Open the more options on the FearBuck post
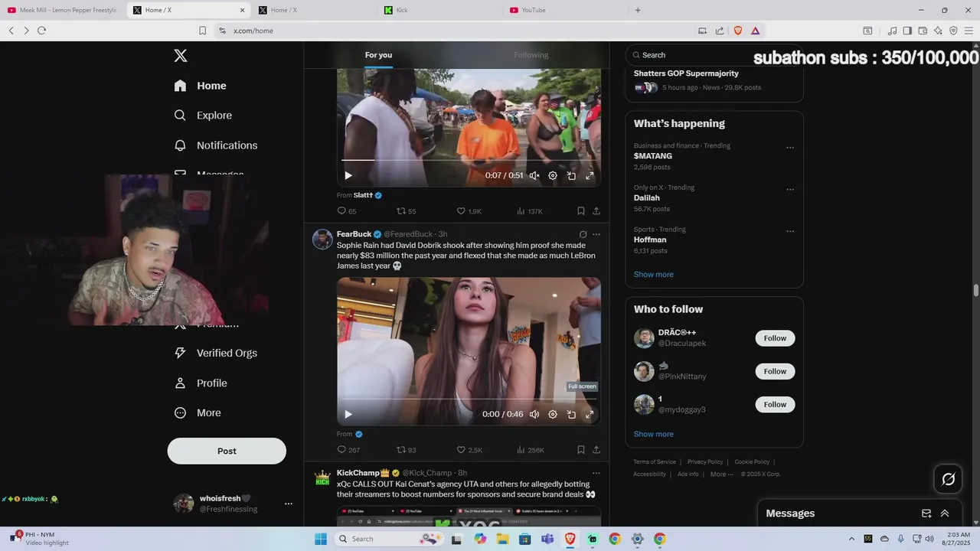 596,234
